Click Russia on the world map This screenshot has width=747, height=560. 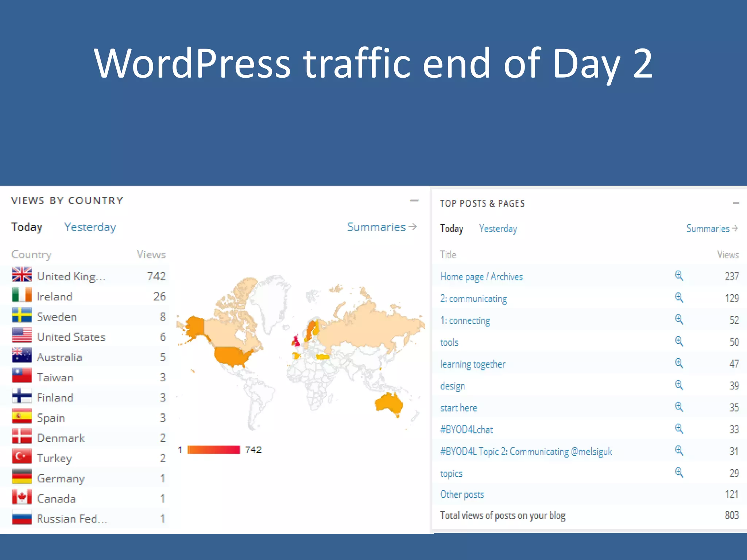click(368, 326)
